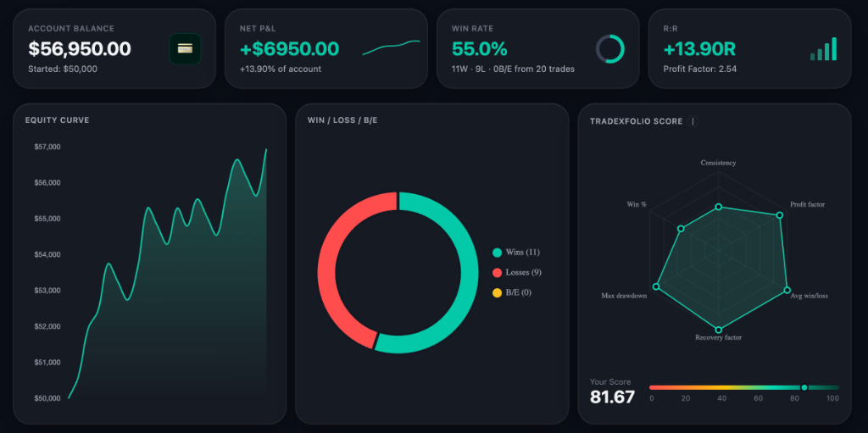Click the '+13.90% of account' text
The image size is (868, 433).
point(280,69)
